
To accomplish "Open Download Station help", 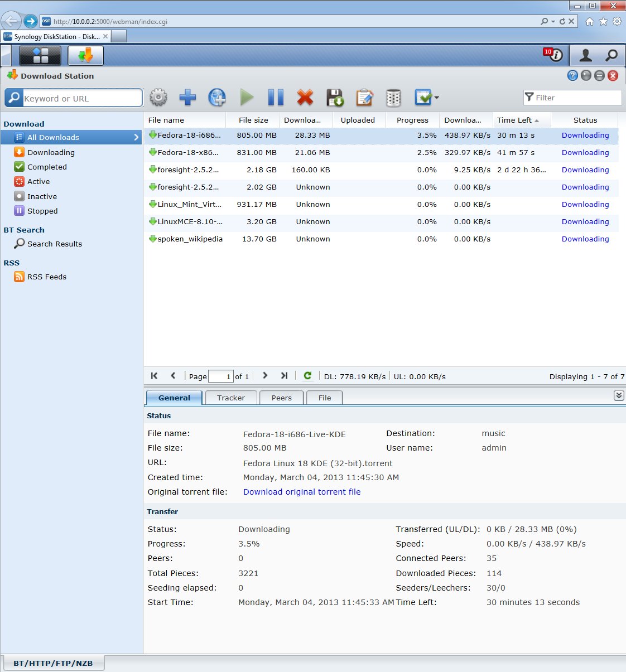I will pos(572,76).
